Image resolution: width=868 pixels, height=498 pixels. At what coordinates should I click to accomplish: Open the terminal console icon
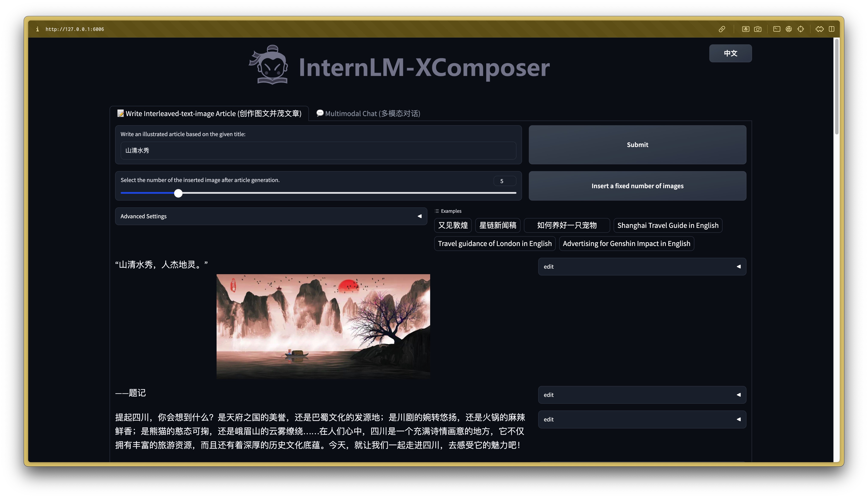point(777,29)
